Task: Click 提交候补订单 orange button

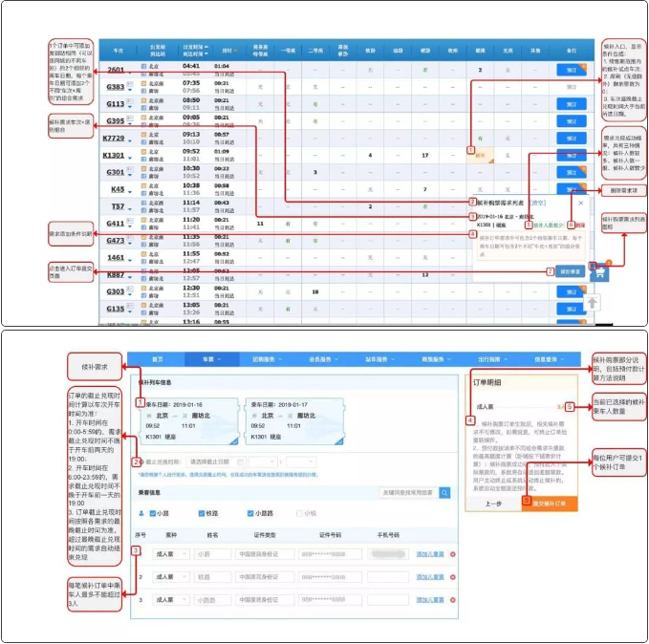Action: [548, 501]
